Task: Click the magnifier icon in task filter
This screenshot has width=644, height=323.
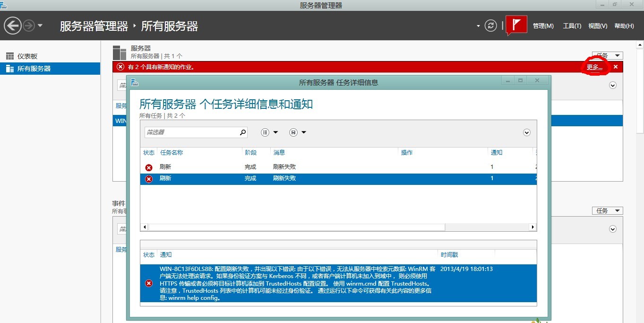Action: tap(242, 132)
